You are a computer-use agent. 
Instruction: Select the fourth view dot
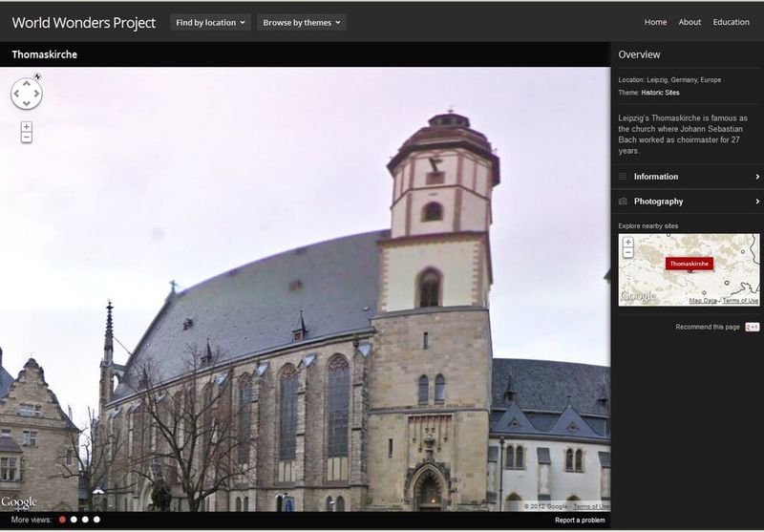tap(96, 520)
